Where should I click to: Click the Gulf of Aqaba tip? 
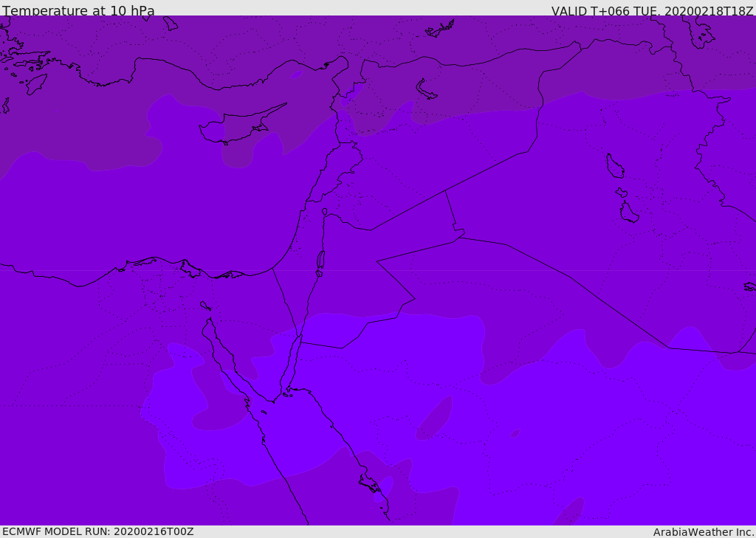(x=300, y=339)
